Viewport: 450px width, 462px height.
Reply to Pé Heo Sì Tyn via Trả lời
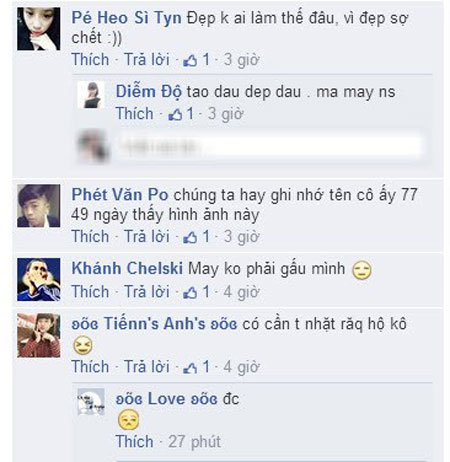(147, 60)
